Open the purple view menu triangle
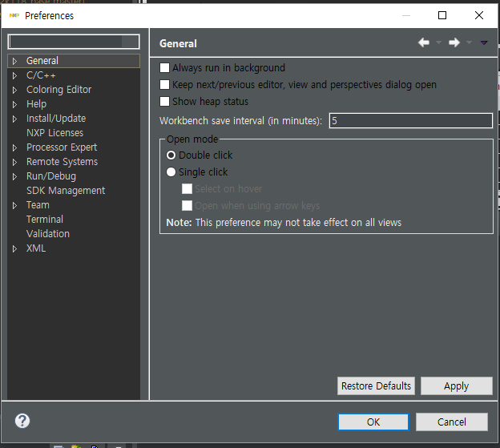 (484, 42)
